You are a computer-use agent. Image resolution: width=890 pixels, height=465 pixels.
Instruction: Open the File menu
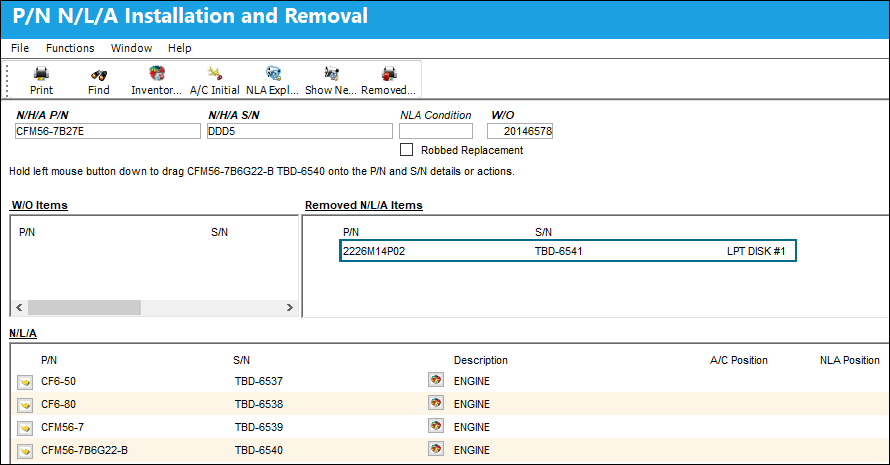[20, 48]
